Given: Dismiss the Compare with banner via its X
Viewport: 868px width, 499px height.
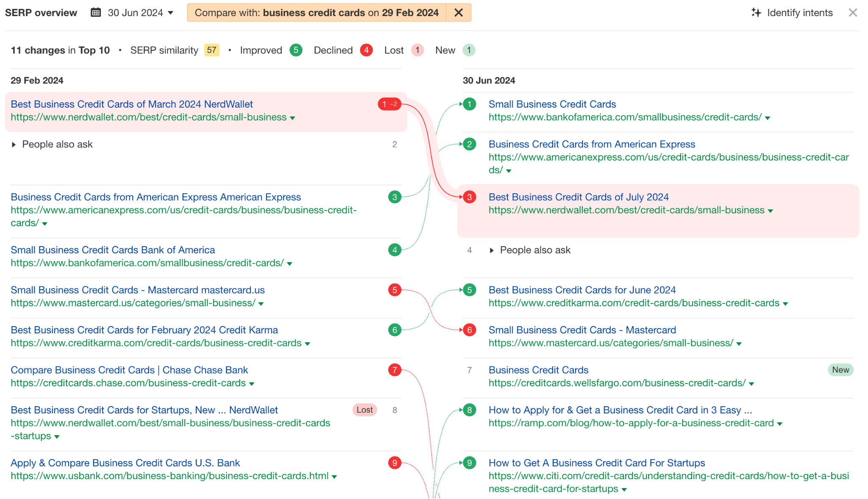Looking at the screenshot, I should pyautogui.click(x=459, y=12).
